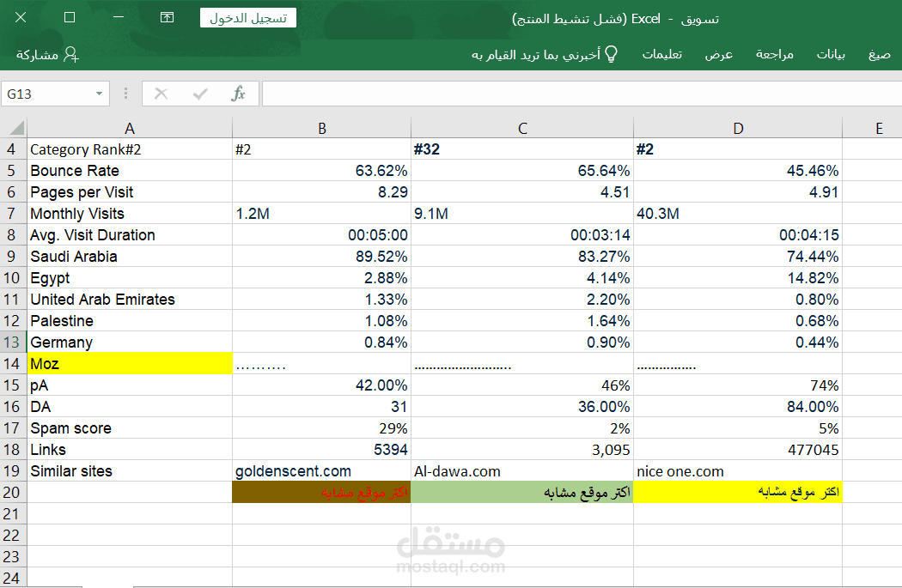Click the yellow cell in column D row 20

pyautogui.click(x=738, y=493)
